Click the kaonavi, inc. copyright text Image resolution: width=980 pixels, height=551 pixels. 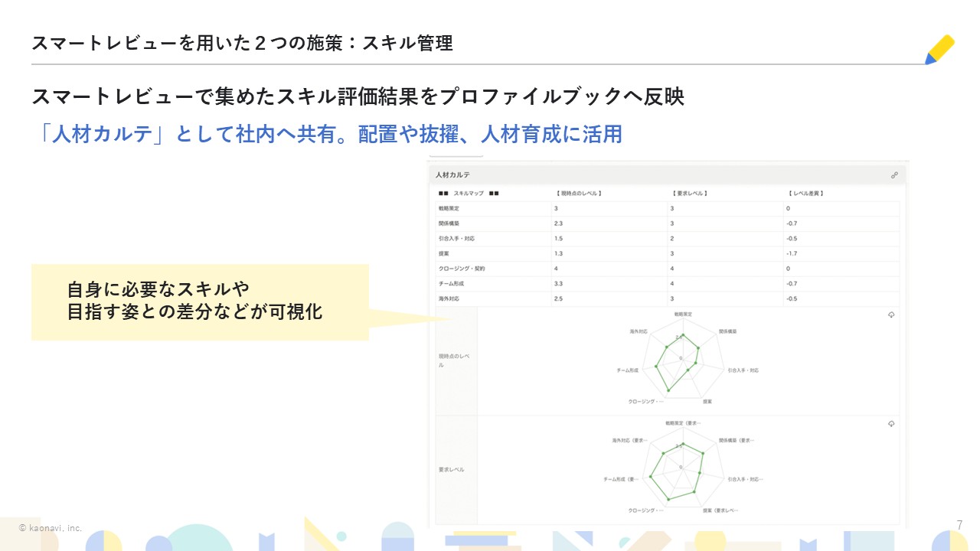coord(51,528)
